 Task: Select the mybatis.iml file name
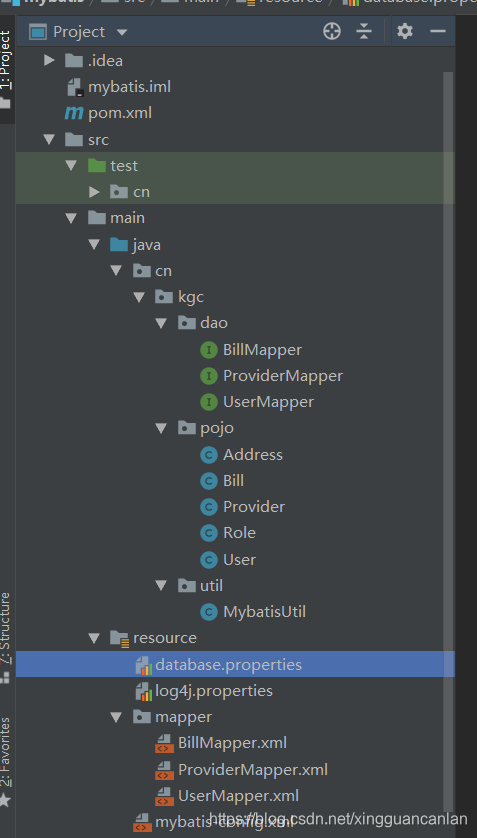pyautogui.click(x=129, y=87)
